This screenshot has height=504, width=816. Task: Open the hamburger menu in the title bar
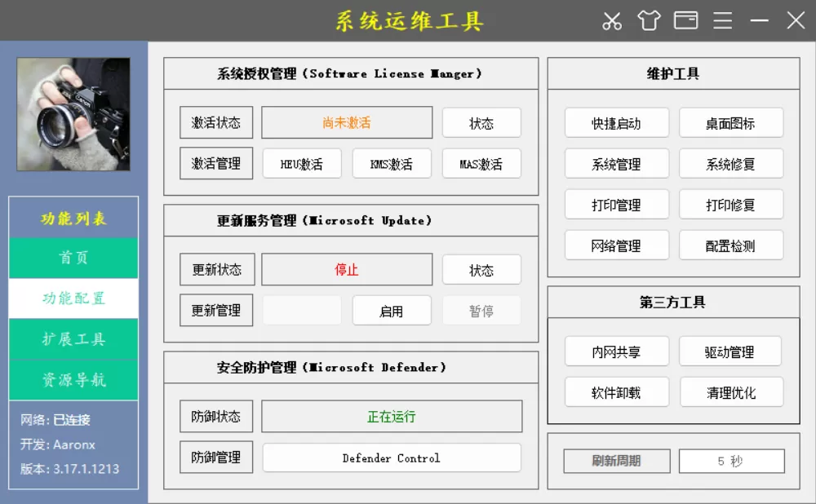[722, 20]
